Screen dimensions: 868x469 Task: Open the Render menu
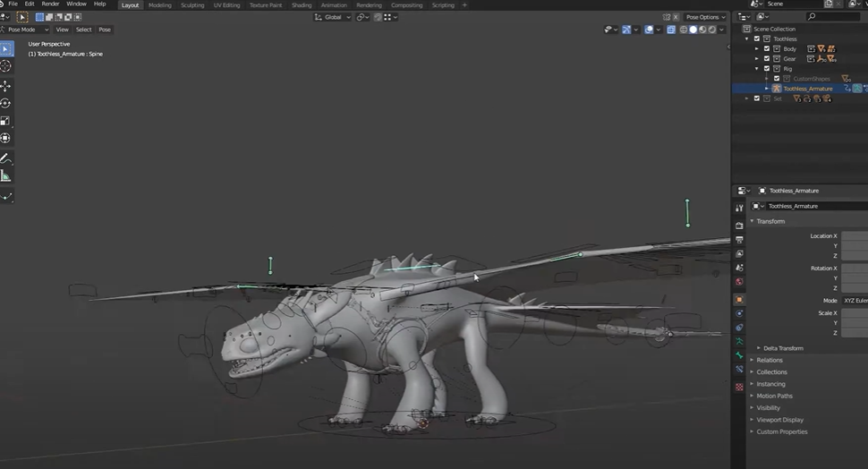(50, 4)
